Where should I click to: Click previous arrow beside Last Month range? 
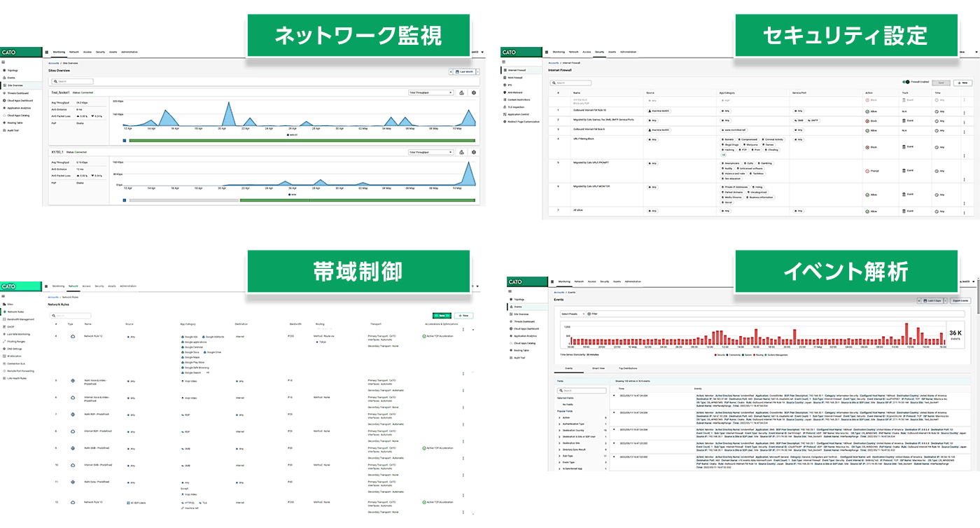451,71
